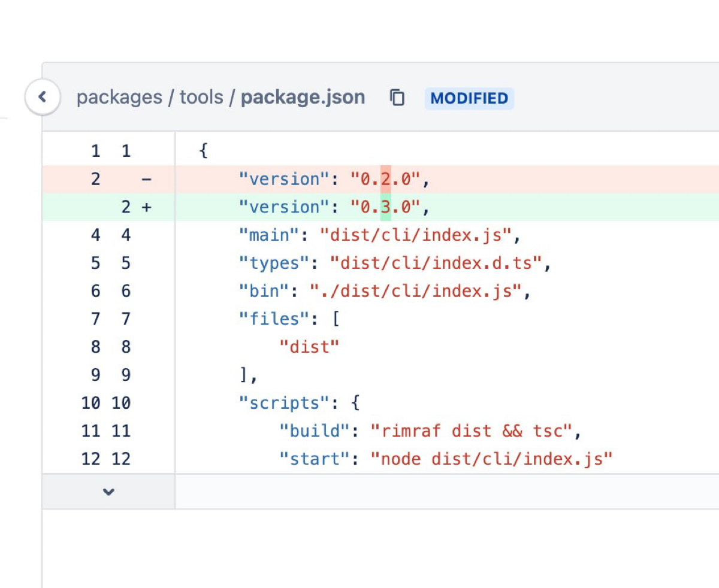This screenshot has height=588, width=719.
Task: Open the package.json file name link
Action: 303,97
